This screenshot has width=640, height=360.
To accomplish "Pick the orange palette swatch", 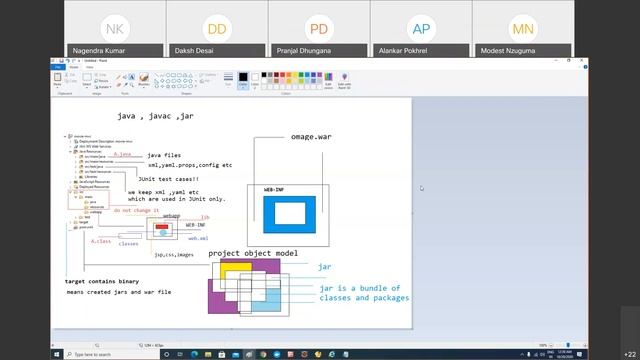I will pyautogui.click(x=289, y=75).
